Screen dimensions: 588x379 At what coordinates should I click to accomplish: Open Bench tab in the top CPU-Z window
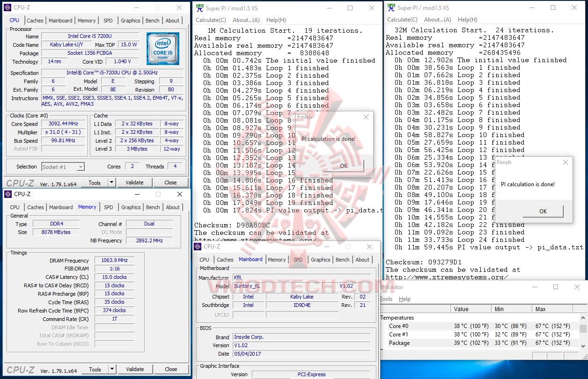153,21
